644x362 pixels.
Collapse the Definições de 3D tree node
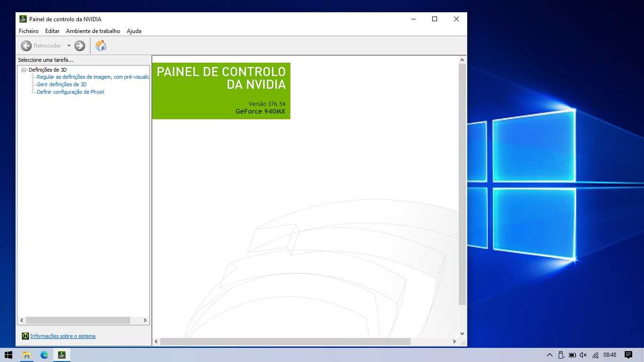[x=24, y=70]
